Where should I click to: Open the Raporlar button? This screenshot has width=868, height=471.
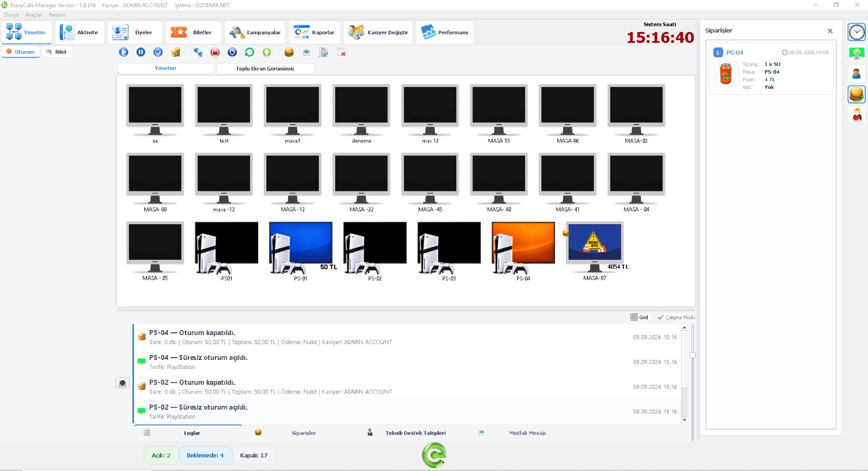tap(315, 33)
